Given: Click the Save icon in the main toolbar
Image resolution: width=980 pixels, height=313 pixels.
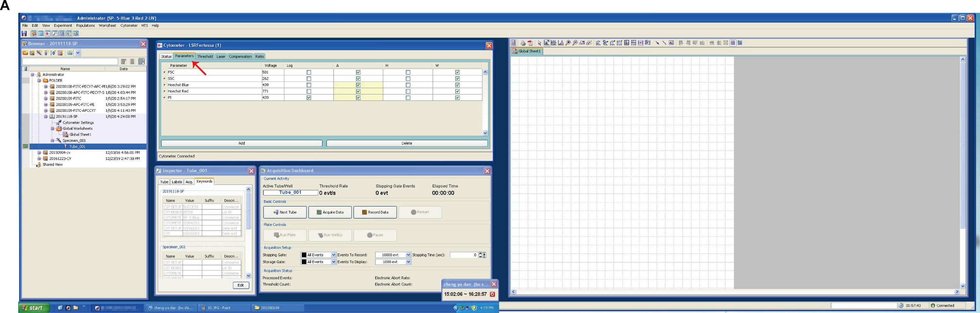Looking at the screenshot, I should point(24,34).
